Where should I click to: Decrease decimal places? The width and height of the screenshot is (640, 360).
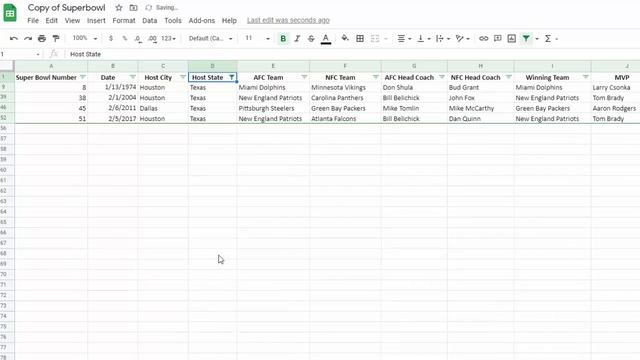pyautogui.click(x=138, y=38)
